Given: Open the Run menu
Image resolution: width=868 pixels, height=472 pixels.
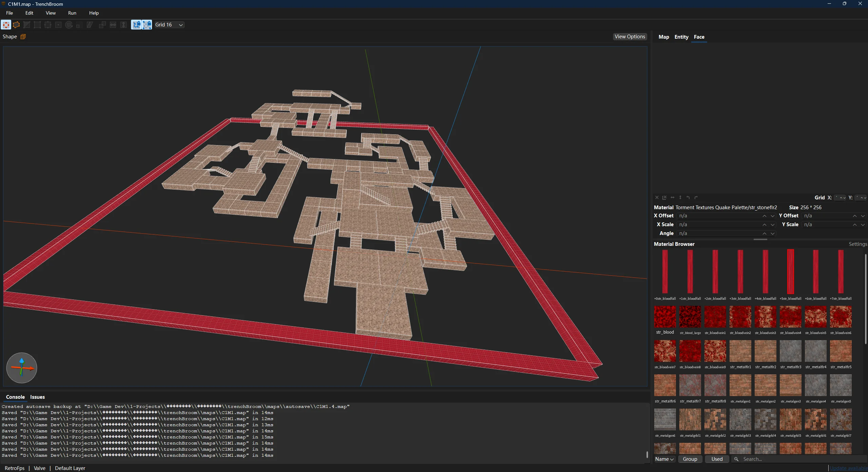Looking at the screenshot, I should click(x=72, y=13).
